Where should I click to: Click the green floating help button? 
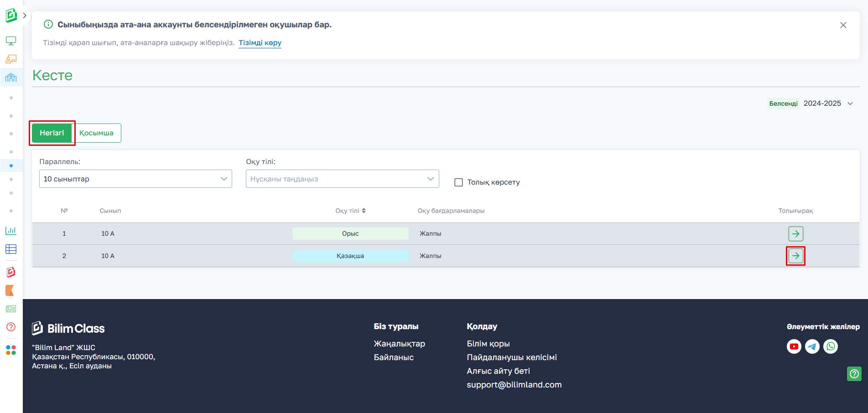(x=854, y=374)
